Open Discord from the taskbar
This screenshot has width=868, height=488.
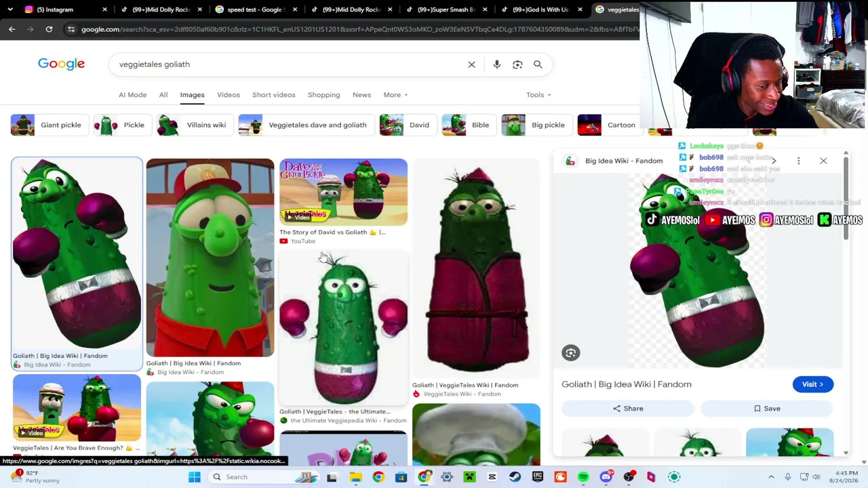(606, 477)
